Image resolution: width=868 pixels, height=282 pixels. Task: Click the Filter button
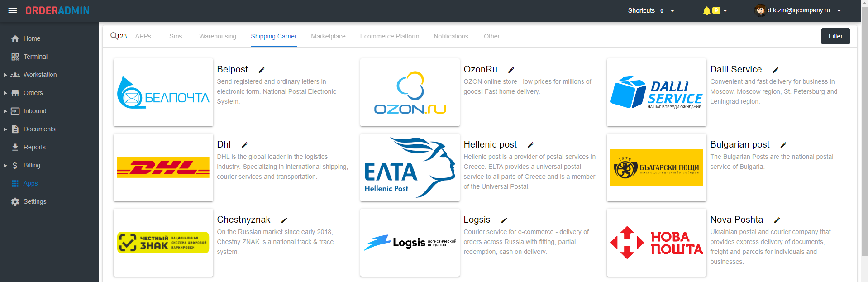click(835, 36)
